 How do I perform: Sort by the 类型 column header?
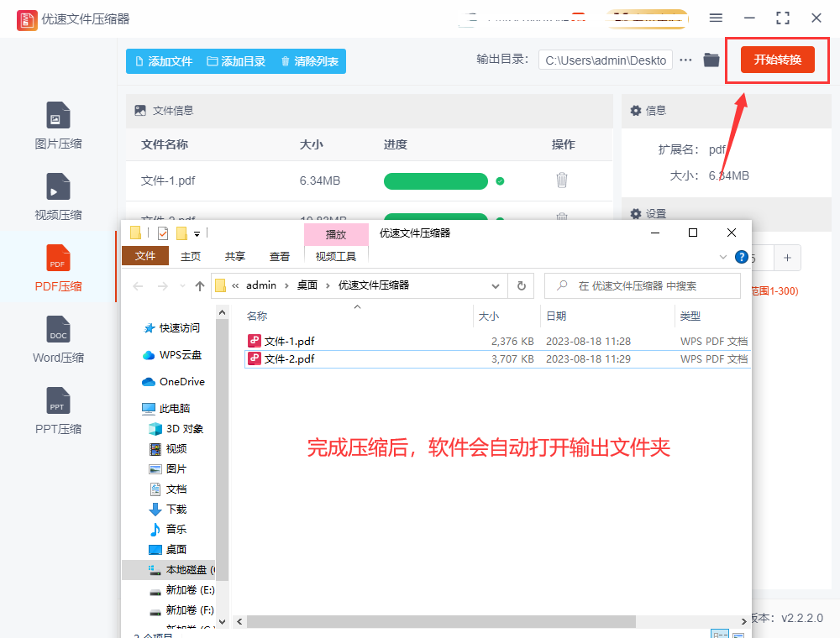pos(690,316)
